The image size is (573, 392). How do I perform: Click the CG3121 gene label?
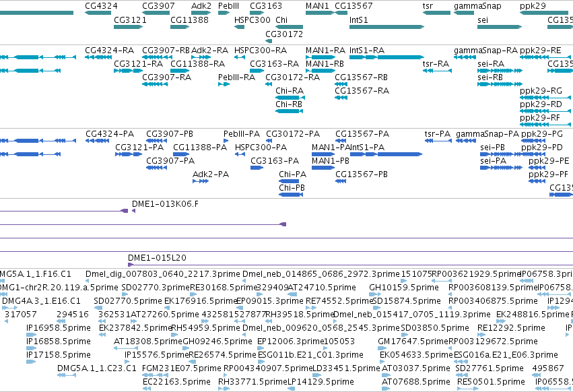(x=130, y=20)
